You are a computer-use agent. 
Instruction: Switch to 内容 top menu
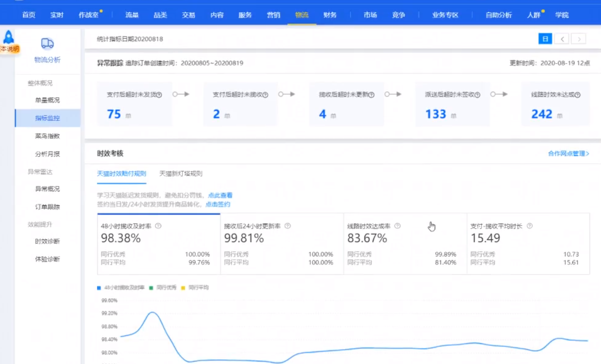pyautogui.click(x=217, y=15)
